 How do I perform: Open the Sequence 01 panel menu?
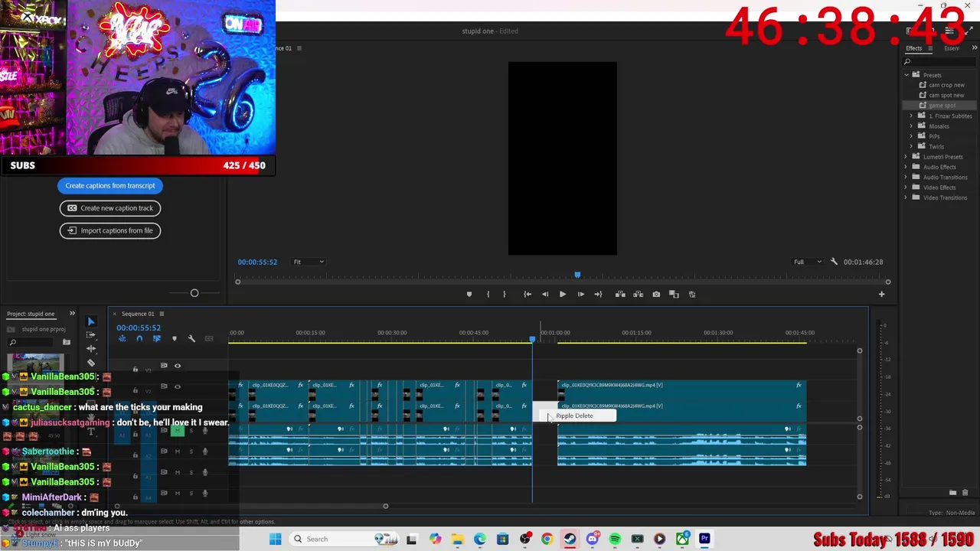162,314
